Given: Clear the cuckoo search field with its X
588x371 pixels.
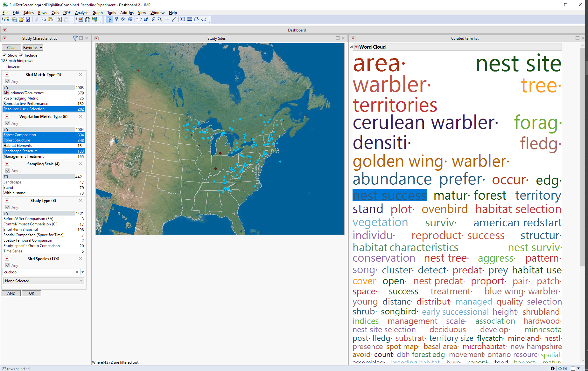Looking at the screenshot, I should coord(77,272).
